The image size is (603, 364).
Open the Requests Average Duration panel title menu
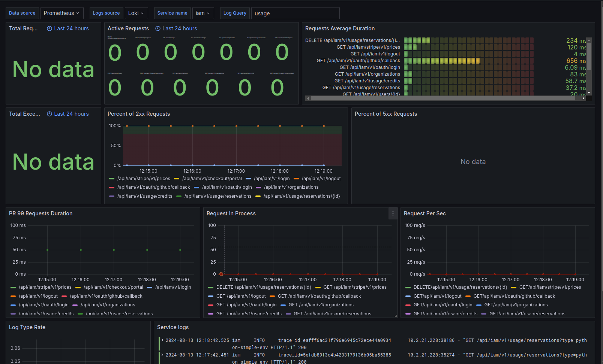pyautogui.click(x=340, y=28)
